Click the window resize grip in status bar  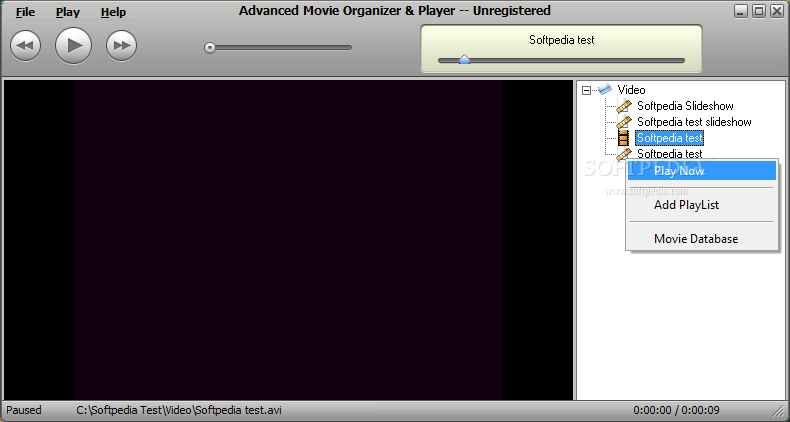click(778, 411)
